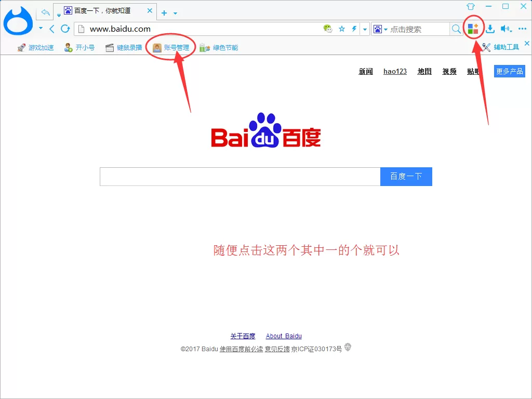Open the 地图 link
532x399 pixels.
(x=424, y=71)
